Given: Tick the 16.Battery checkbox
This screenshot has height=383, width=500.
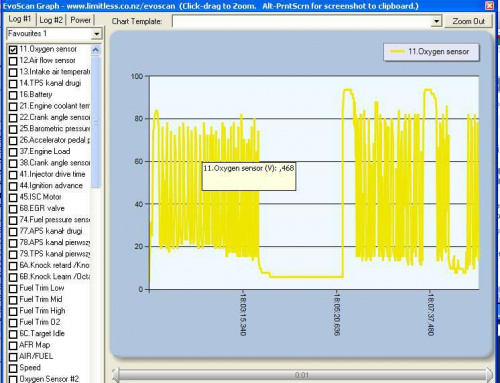Looking at the screenshot, I should [x=13, y=95].
